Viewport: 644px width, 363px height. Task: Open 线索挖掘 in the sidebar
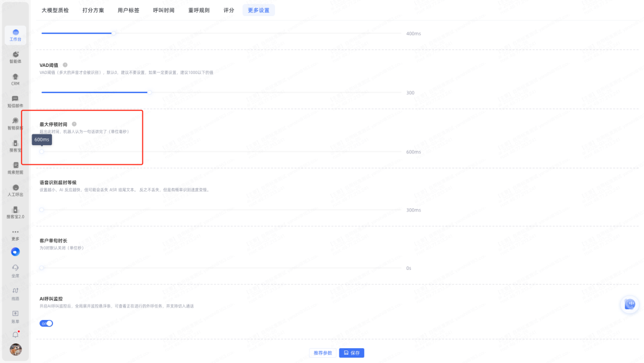pos(16,168)
